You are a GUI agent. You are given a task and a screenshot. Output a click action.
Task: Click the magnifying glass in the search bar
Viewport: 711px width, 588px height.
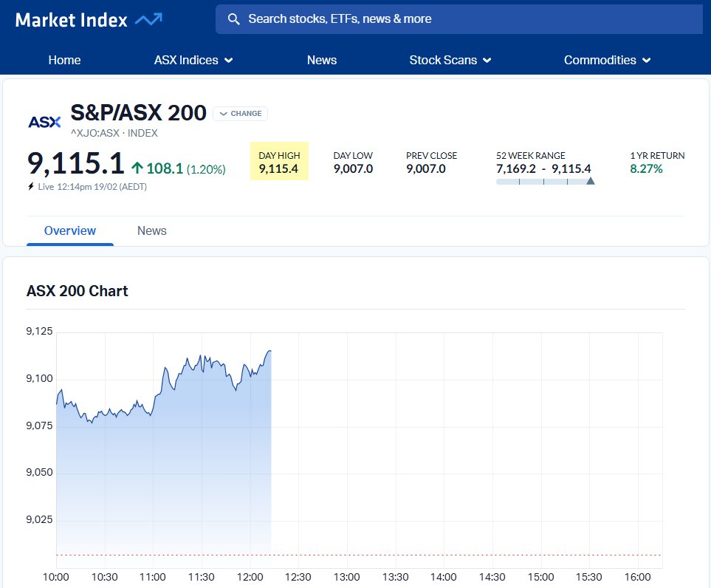pyautogui.click(x=234, y=19)
